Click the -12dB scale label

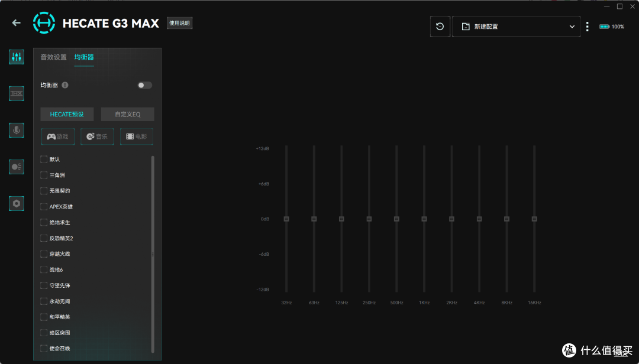[x=263, y=290]
